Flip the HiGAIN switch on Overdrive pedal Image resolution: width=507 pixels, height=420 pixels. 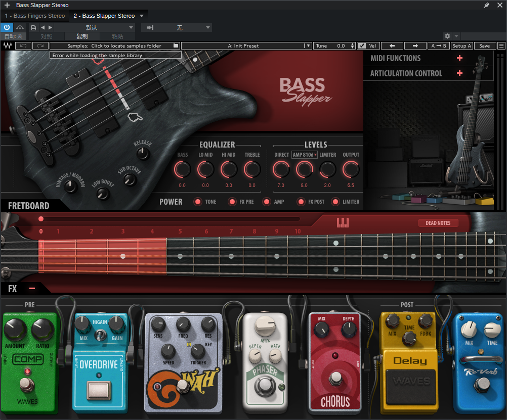tap(100, 335)
